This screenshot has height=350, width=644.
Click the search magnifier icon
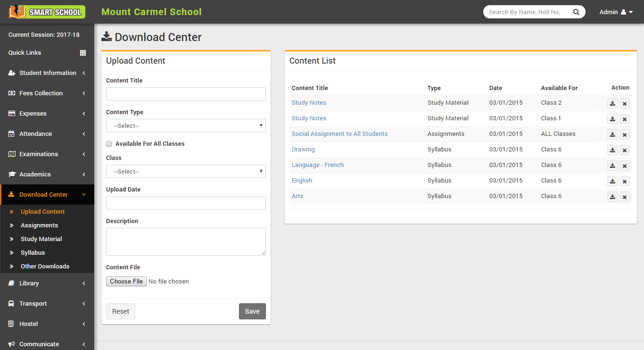pos(576,12)
